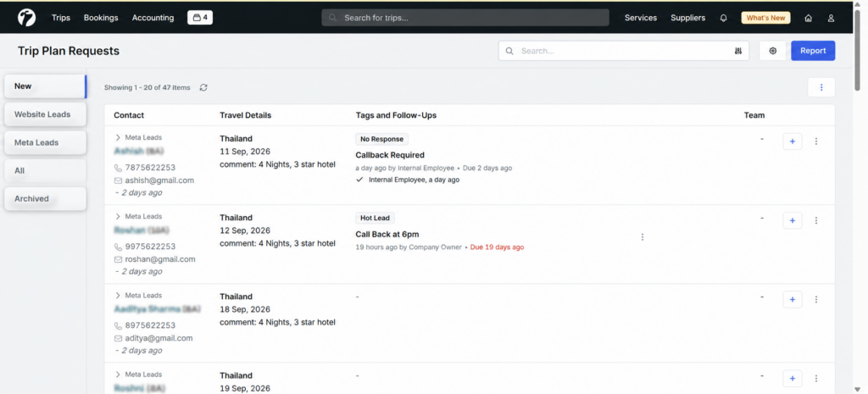Click email icon beside aditya@gmail.com
Screen dimensions: 868x394
[x=118, y=339]
